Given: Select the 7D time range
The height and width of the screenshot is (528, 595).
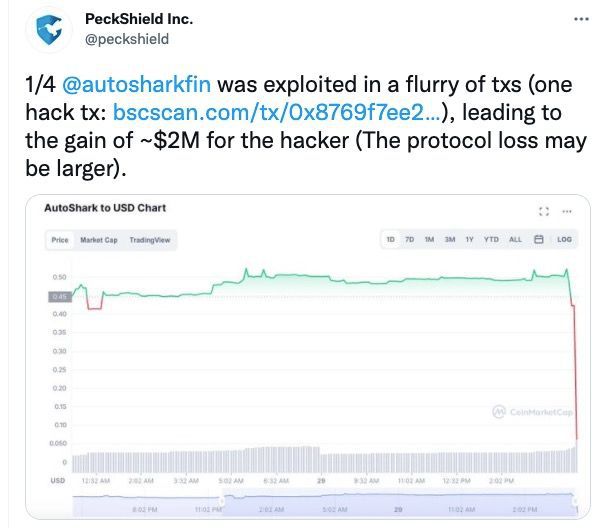Looking at the screenshot, I should click(409, 240).
